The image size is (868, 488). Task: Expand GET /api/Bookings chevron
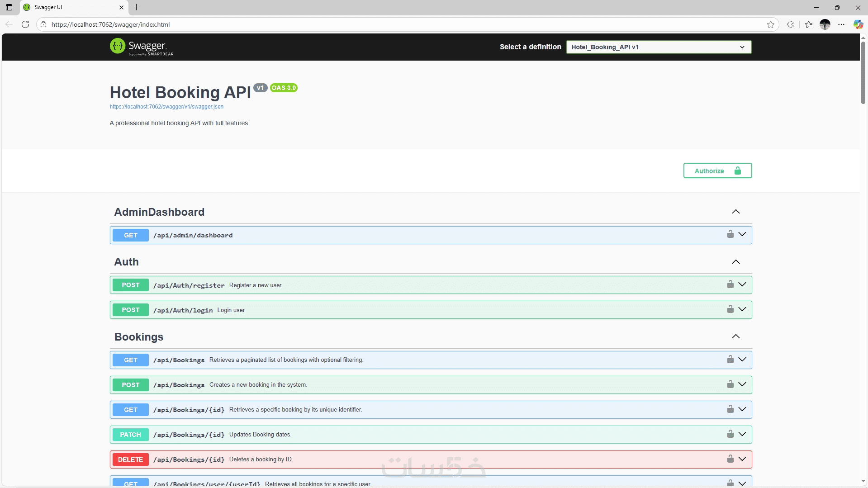(x=742, y=360)
